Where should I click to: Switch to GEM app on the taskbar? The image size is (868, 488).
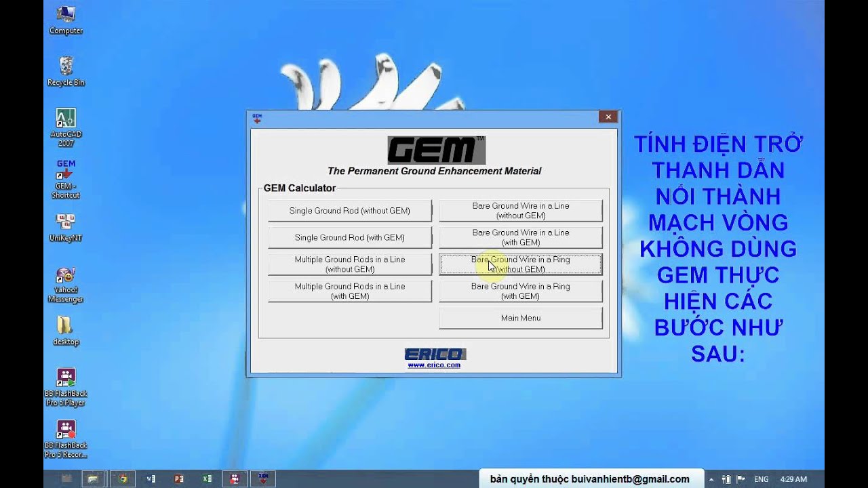[x=263, y=479]
